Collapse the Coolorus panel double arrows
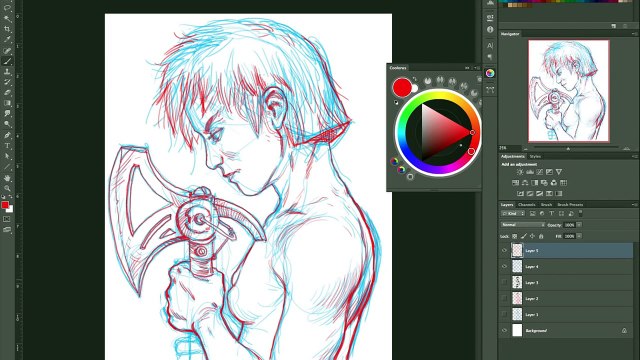Screen dimensions: 640x360 [x=467, y=68]
